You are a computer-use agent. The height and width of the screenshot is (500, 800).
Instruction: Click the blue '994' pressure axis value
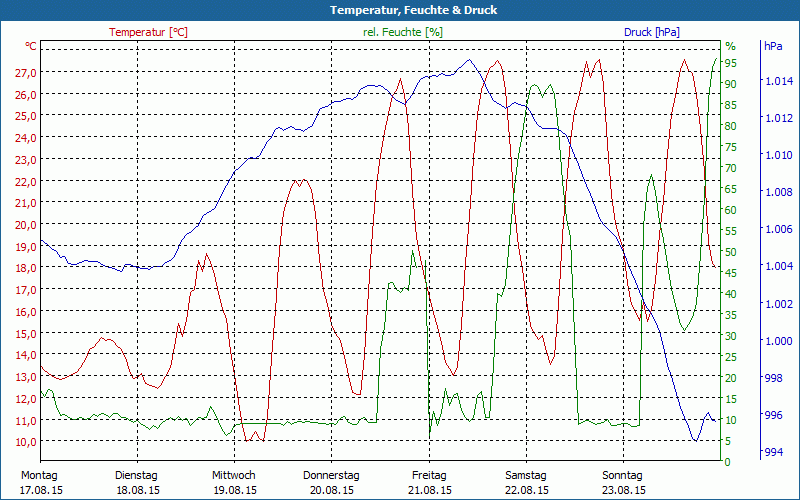773,453
